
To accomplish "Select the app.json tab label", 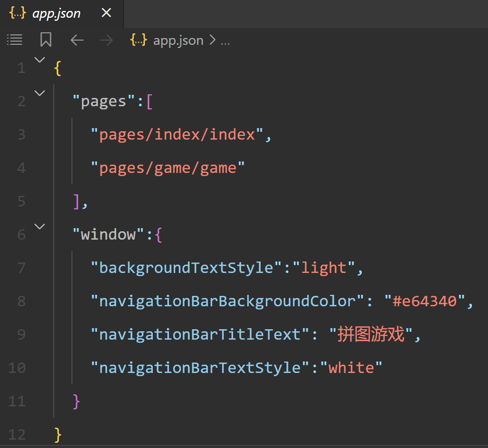I will click(56, 14).
